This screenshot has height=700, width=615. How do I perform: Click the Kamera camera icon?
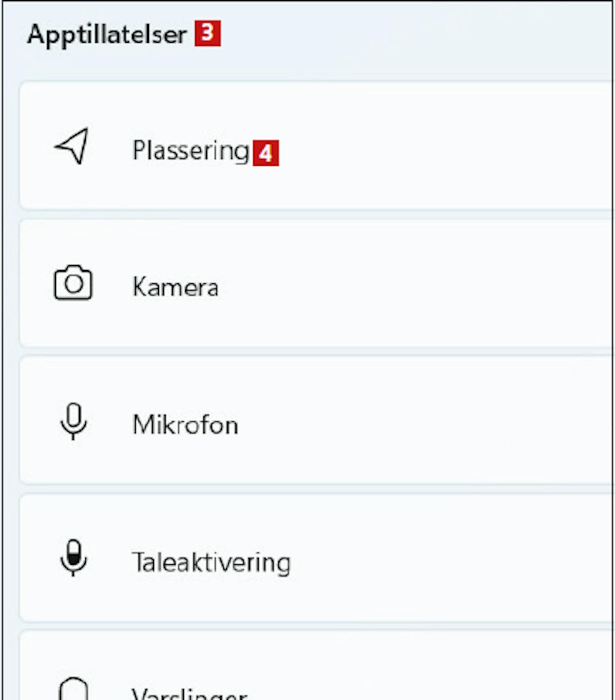pyautogui.click(x=73, y=283)
